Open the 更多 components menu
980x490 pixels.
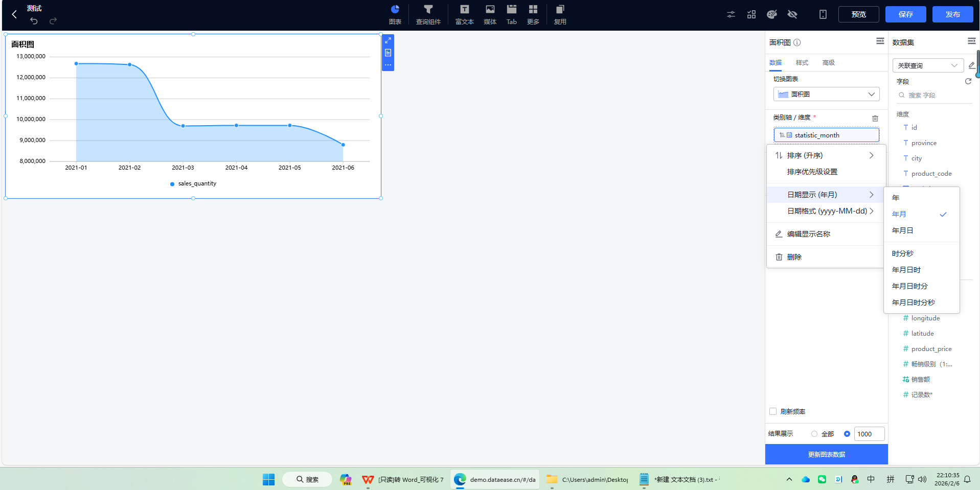(533, 14)
